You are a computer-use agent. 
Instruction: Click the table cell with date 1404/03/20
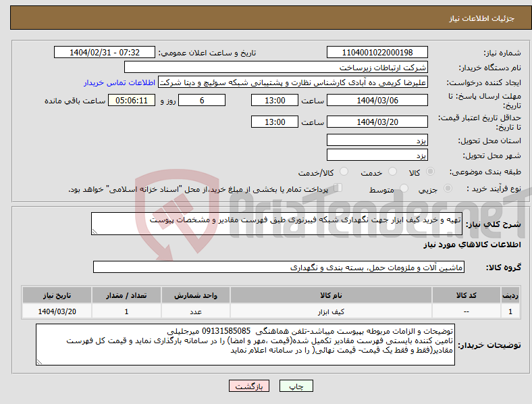click(x=57, y=311)
